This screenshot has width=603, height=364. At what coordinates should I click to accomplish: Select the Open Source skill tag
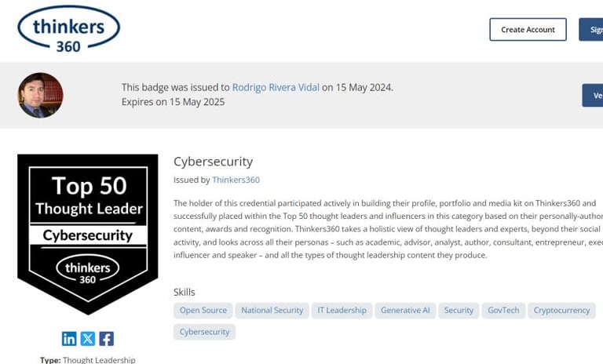click(x=203, y=311)
